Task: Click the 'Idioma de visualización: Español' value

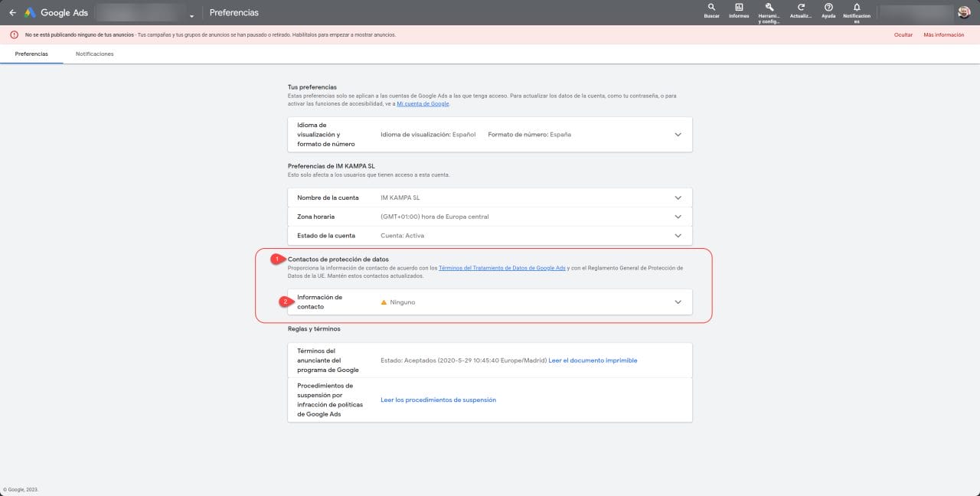Action: click(428, 135)
